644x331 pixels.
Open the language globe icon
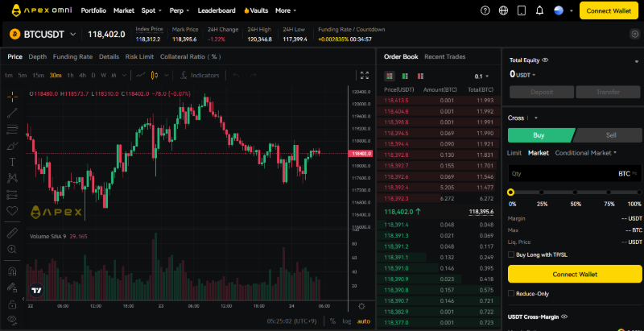503,10
